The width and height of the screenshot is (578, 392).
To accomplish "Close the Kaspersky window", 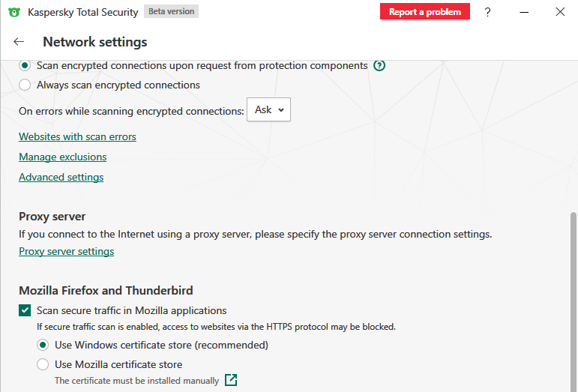I will 559,12.
